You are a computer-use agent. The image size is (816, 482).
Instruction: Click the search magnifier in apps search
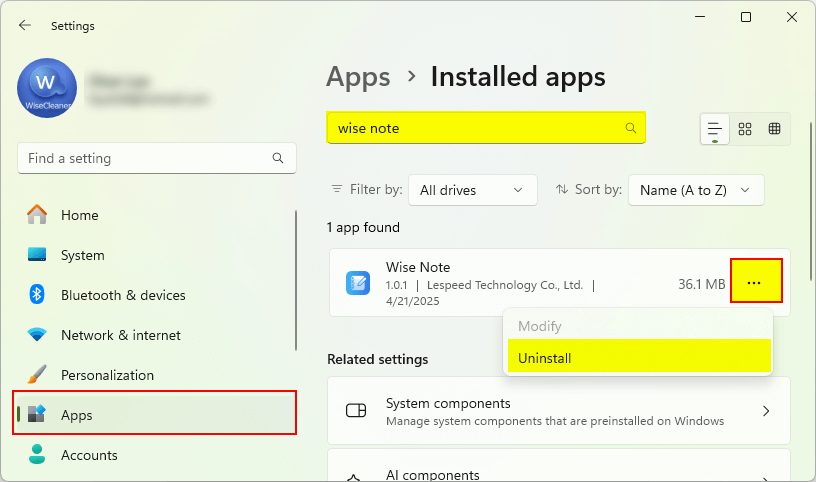point(631,128)
